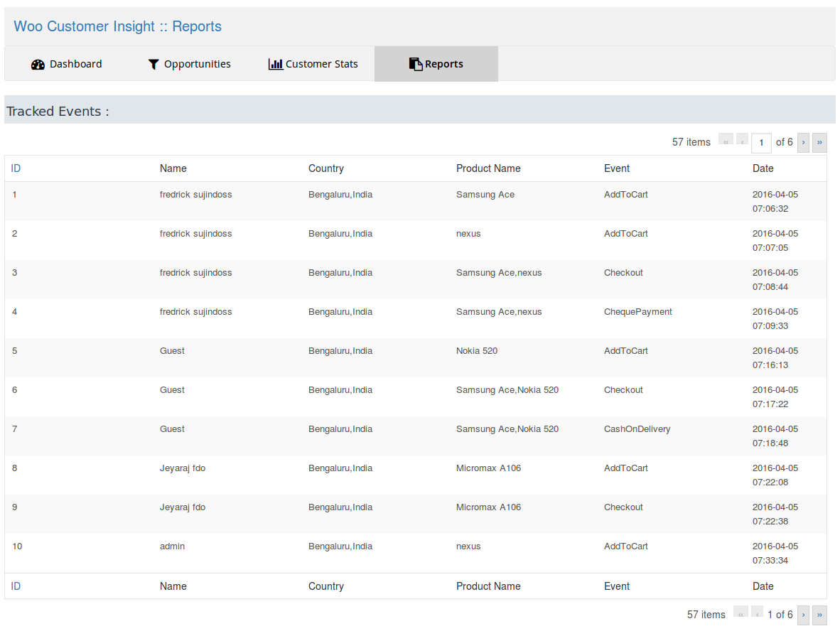Click the Woo Customer Insight Reports title
The width and height of the screenshot is (840, 636).
click(x=118, y=26)
